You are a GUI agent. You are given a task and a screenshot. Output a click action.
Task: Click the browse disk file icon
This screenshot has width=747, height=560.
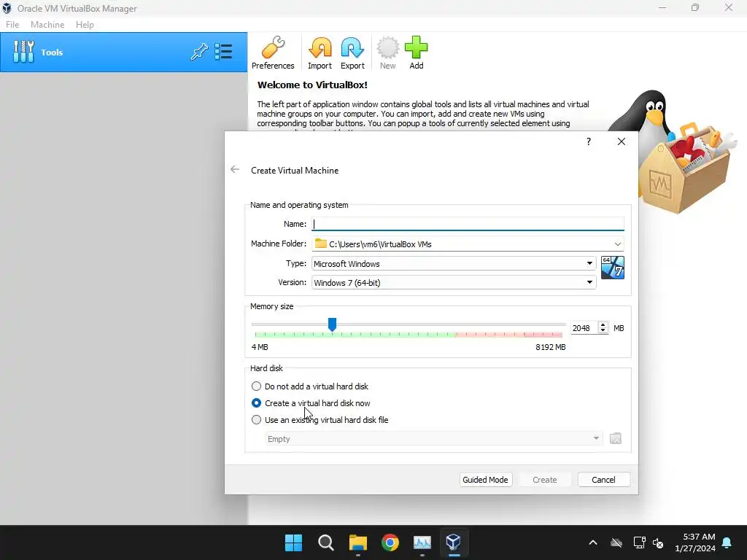pyautogui.click(x=616, y=438)
